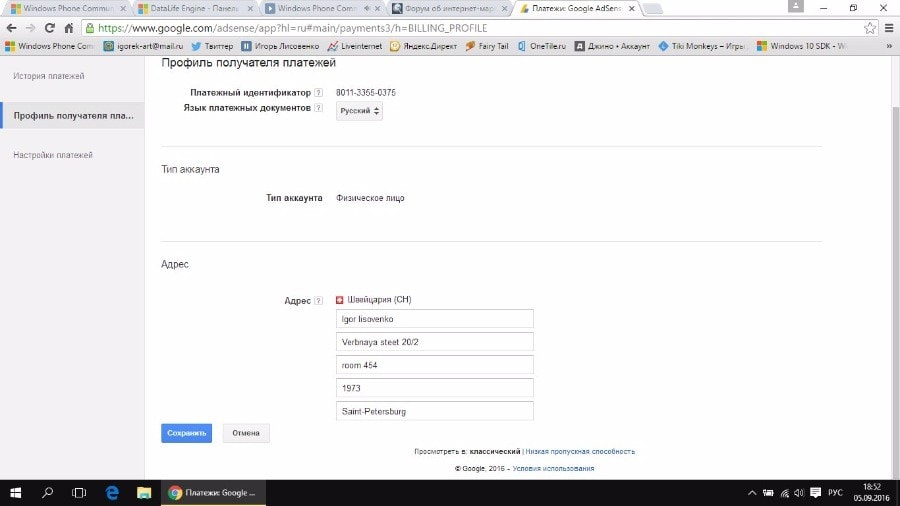Click the Сохранить button
The height and width of the screenshot is (506, 900).
(187, 433)
